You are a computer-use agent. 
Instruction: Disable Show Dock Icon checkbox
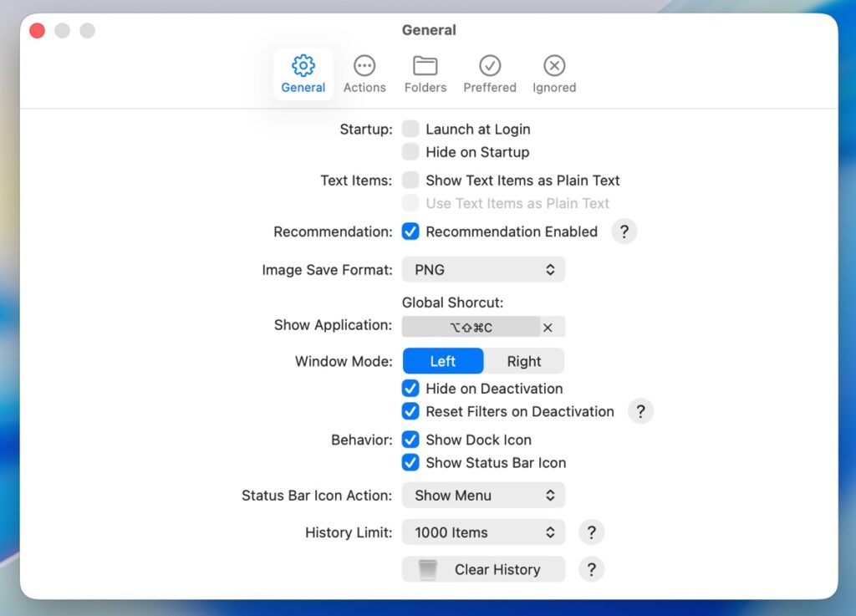410,440
